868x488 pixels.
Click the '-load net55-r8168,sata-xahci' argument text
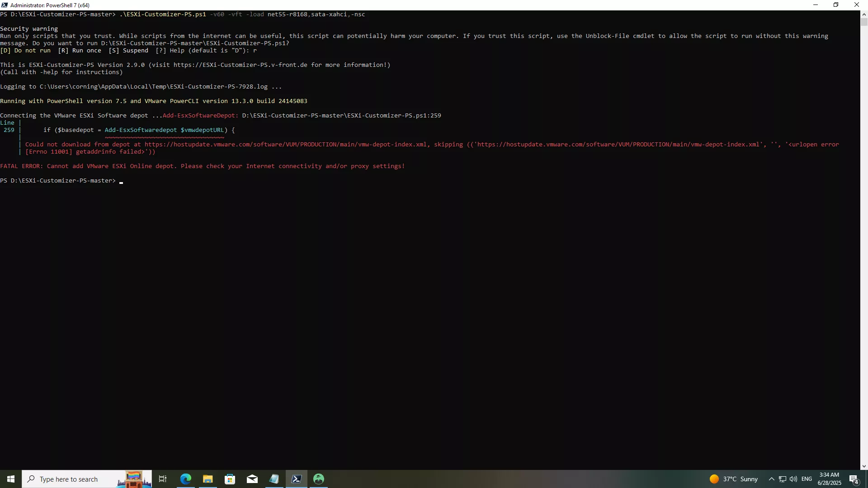pos(297,14)
